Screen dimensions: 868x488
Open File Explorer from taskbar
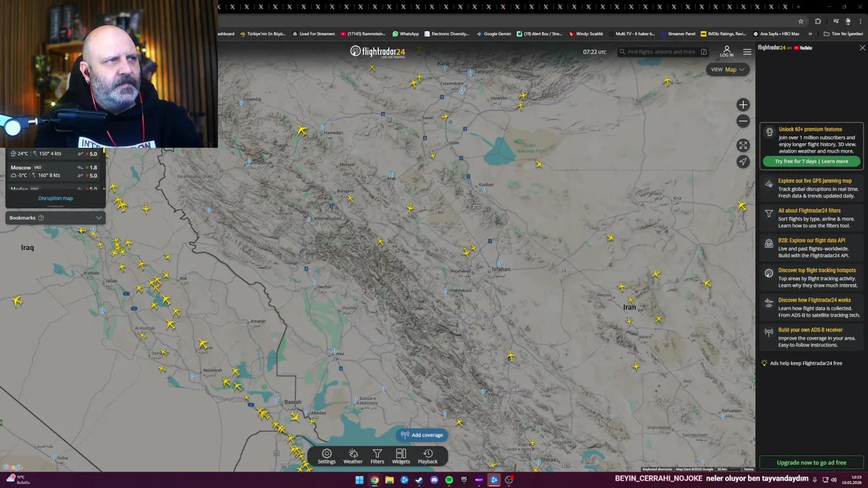click(x=389, y=480)
